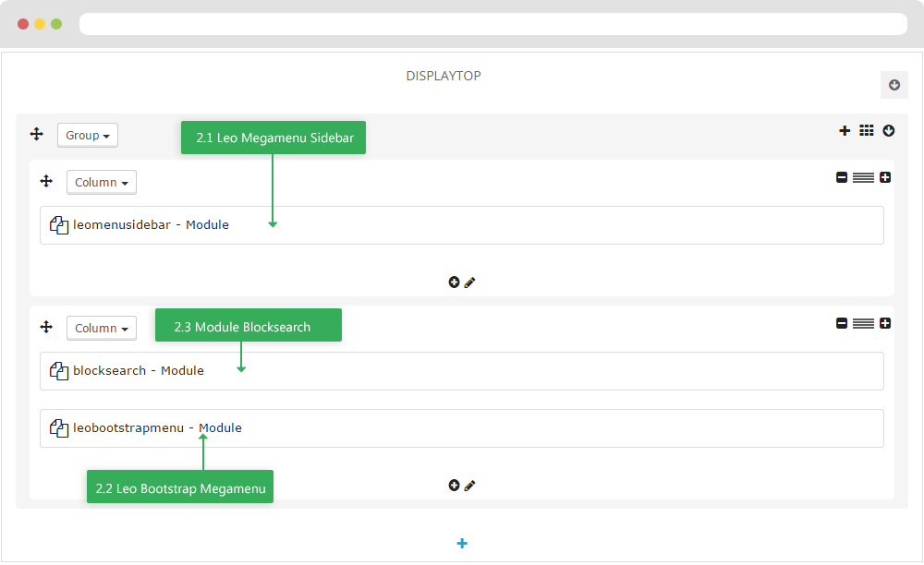Click the yellow minimize window dot
Viewport: 924px width, 565px height.
coord(40,24)
